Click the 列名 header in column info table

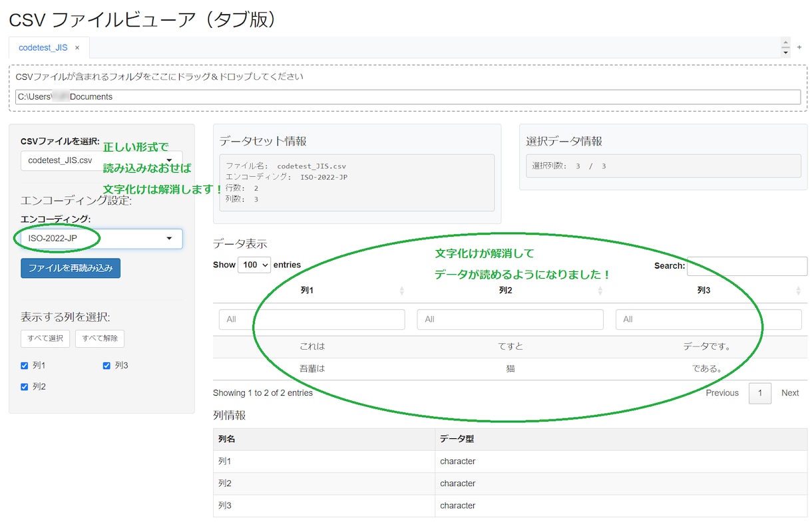[x=324, y=440]
